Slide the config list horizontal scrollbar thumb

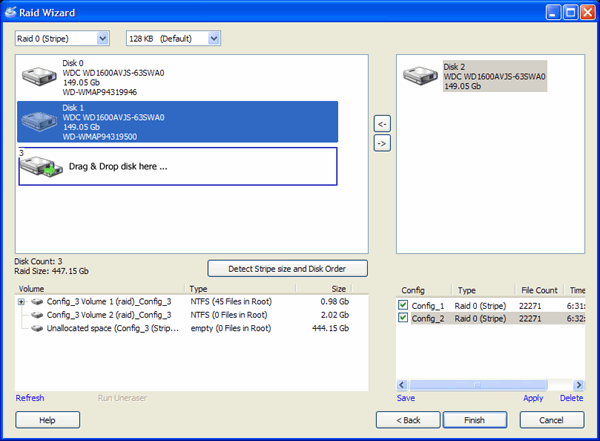coord(478,384)
